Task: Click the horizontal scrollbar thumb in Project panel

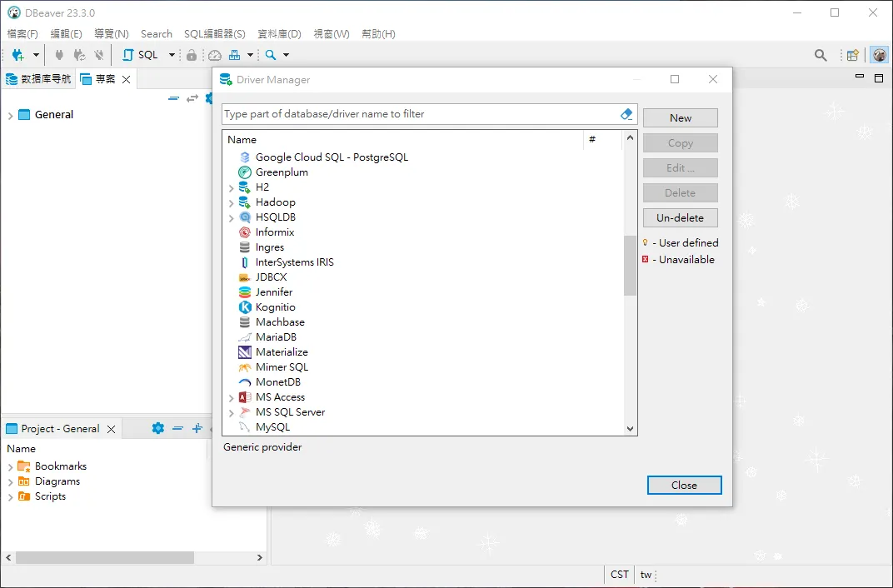Action: click(105, 557)
